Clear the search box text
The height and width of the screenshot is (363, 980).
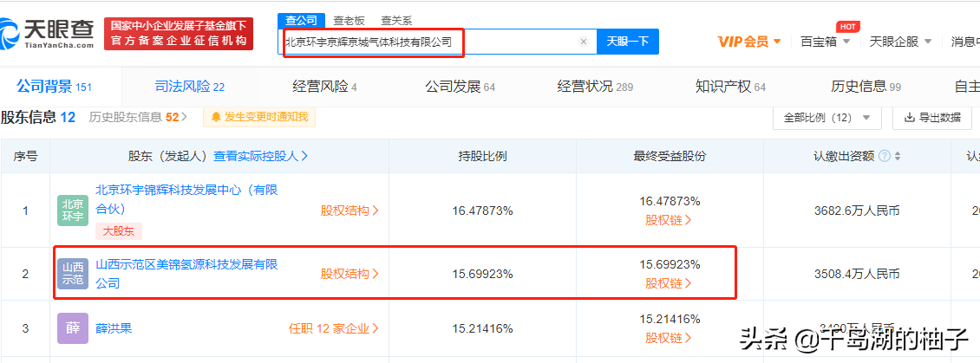584,42
